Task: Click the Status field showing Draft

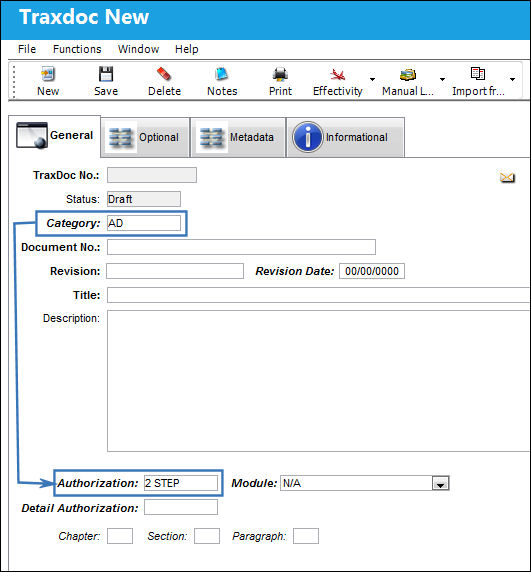Action: (144, 199)
